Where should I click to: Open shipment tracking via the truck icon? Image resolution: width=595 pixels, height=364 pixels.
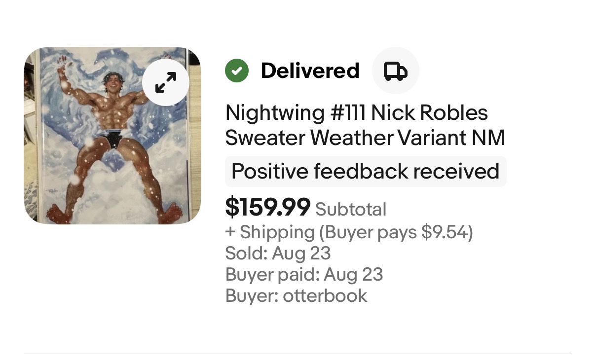click(x=395, y=71)
